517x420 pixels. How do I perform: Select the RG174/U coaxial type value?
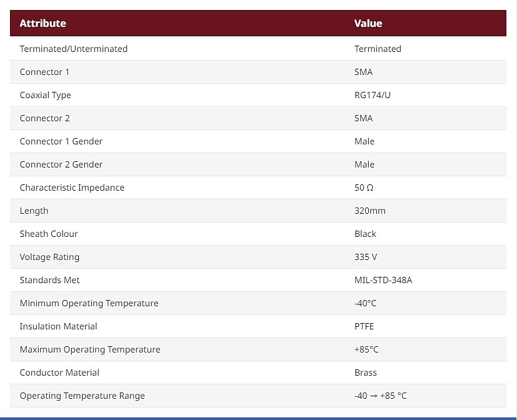tap(372, 95)
